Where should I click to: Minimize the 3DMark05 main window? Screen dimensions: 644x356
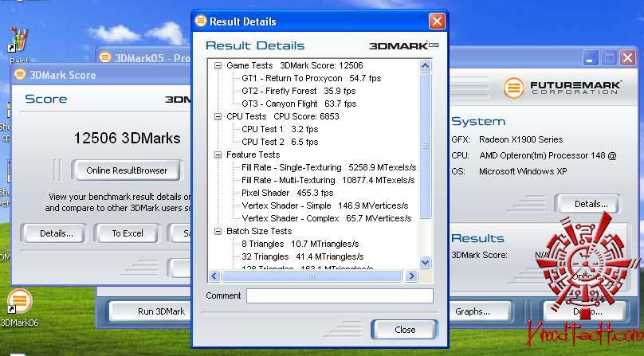pyautogui.click(x=590, y=58)
